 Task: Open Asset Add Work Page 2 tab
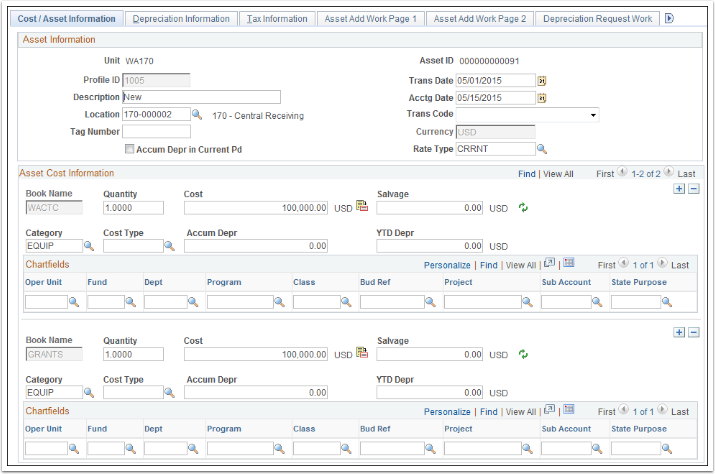click(x=480, y=19)
